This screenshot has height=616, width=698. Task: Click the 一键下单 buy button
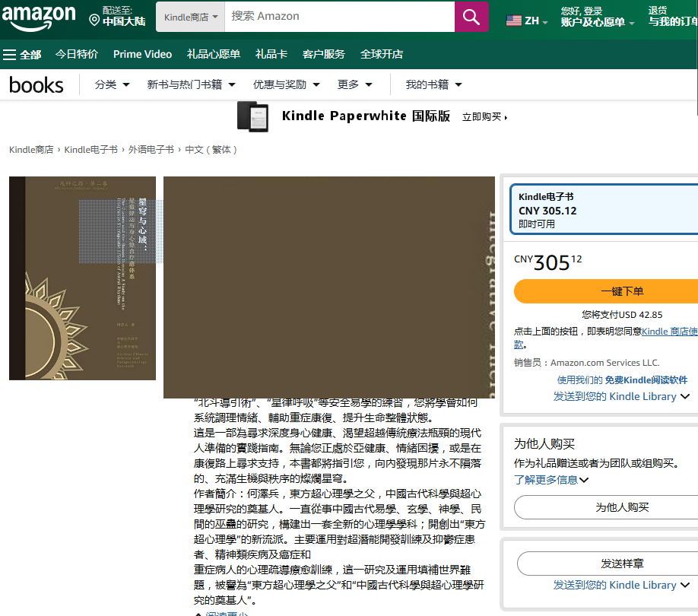(x=606, y=291)
